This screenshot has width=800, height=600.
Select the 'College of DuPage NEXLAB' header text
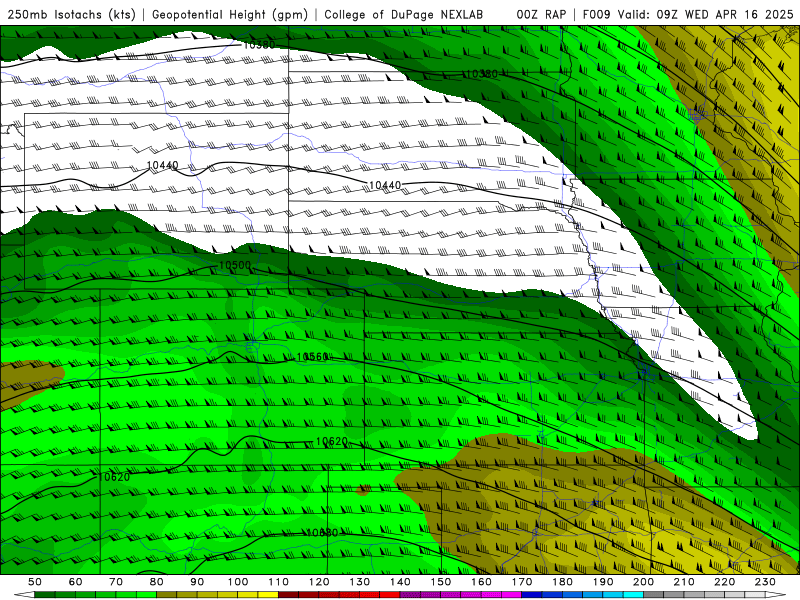(x=403, y=15)
